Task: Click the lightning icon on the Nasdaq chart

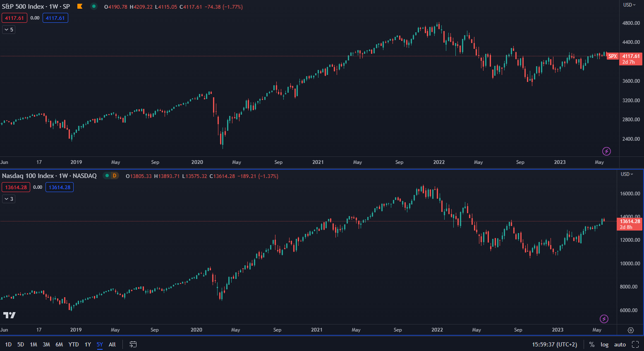Action: 604,319
